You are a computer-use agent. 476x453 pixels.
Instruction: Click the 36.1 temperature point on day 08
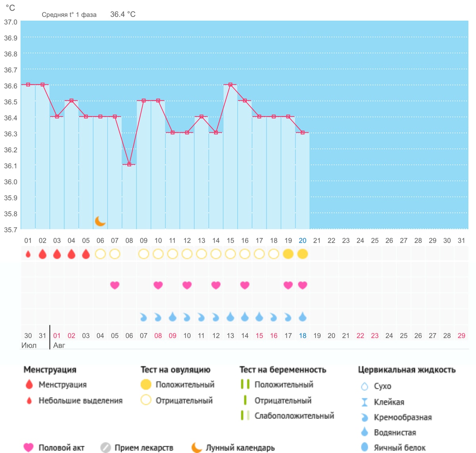pos(129,164)
